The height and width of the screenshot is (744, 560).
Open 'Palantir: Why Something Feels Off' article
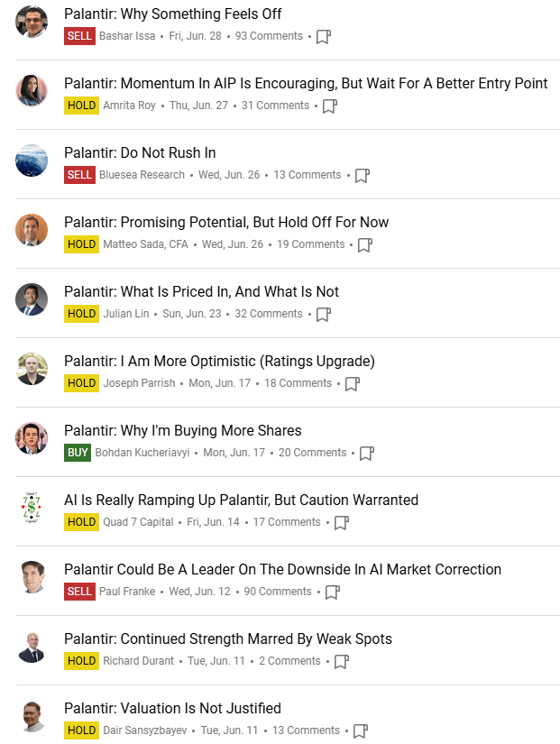click(x=173, y=14)
